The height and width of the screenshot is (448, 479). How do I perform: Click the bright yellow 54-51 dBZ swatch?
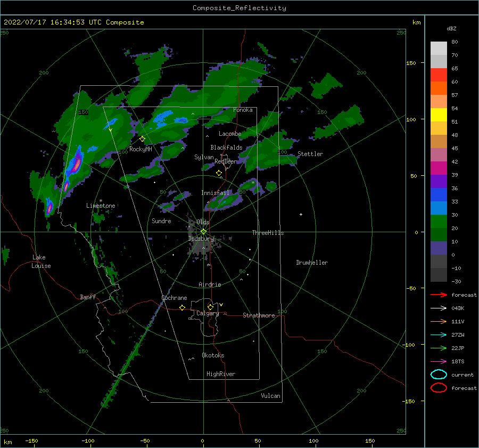(x=439, y=115)
